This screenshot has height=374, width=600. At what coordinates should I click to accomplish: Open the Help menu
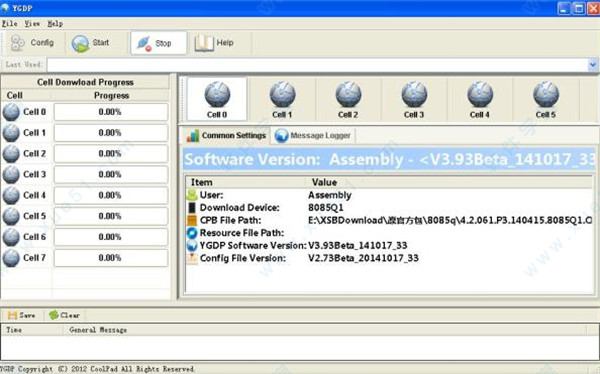click(55, 24)
